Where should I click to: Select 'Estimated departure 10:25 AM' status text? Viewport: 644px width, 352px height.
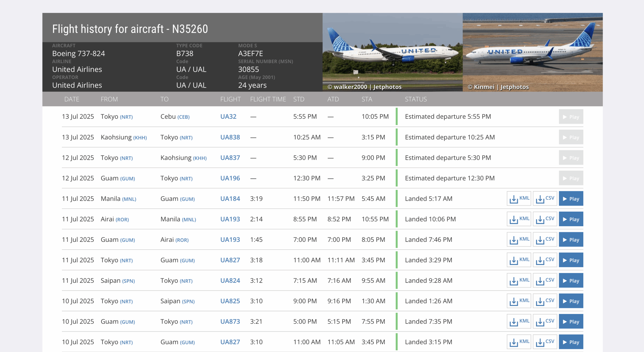[x=450, y=137]
